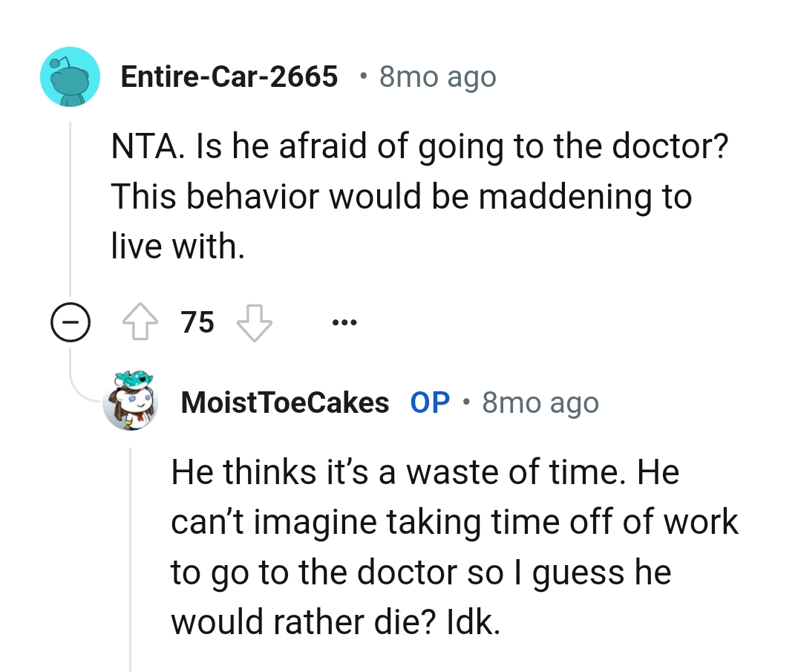Click the 8mo ago timestamp on the OP reply
This screenshot has height=672, width=801.
pos(540,402)
